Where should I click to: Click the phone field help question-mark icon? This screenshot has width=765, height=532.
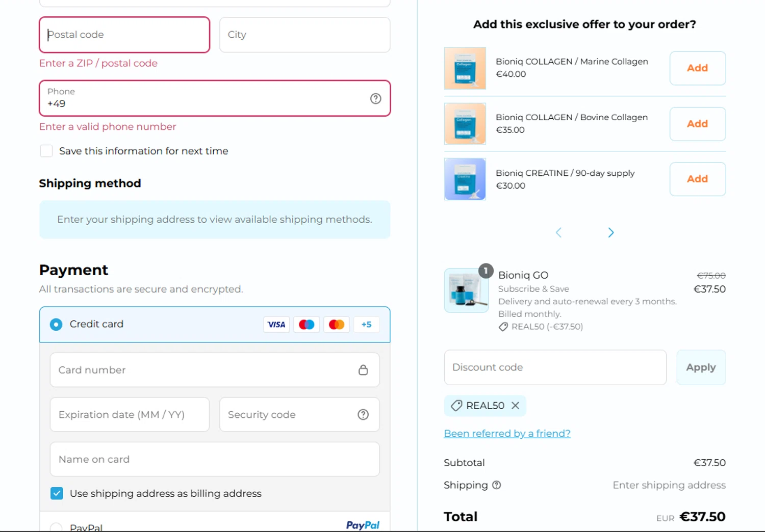tap(376, 98)
